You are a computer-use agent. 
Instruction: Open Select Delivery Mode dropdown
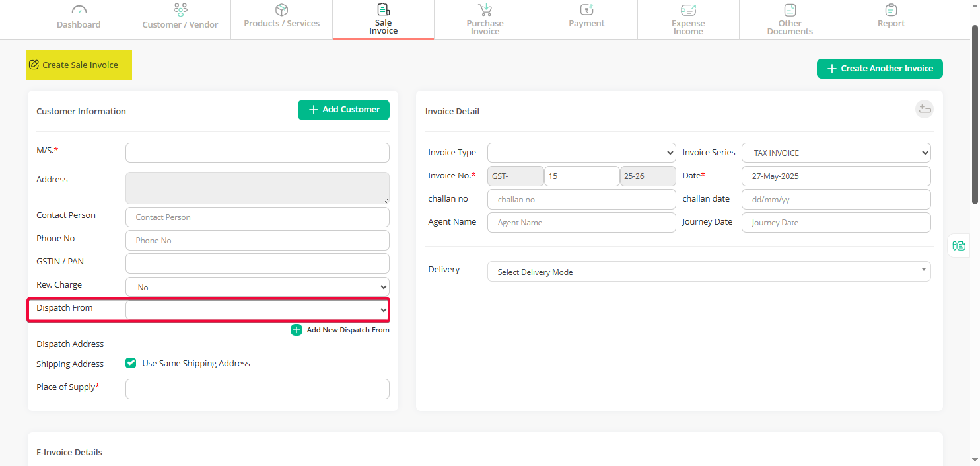point(709,272)
